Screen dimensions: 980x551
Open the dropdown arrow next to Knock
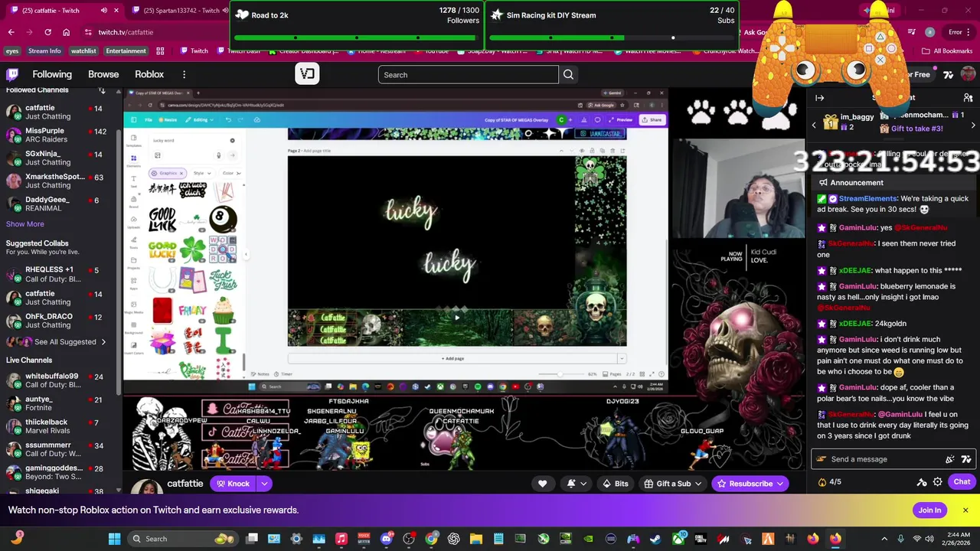click(264, 484)
